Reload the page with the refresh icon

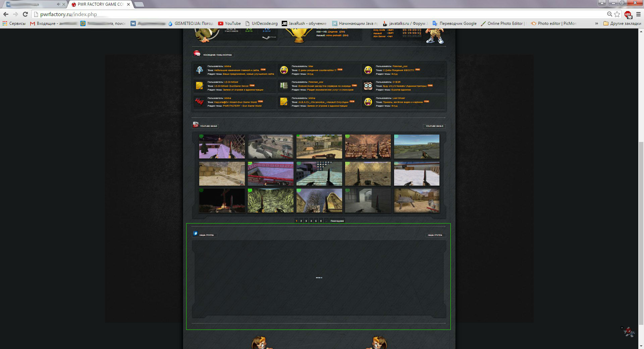click(25, 14)
